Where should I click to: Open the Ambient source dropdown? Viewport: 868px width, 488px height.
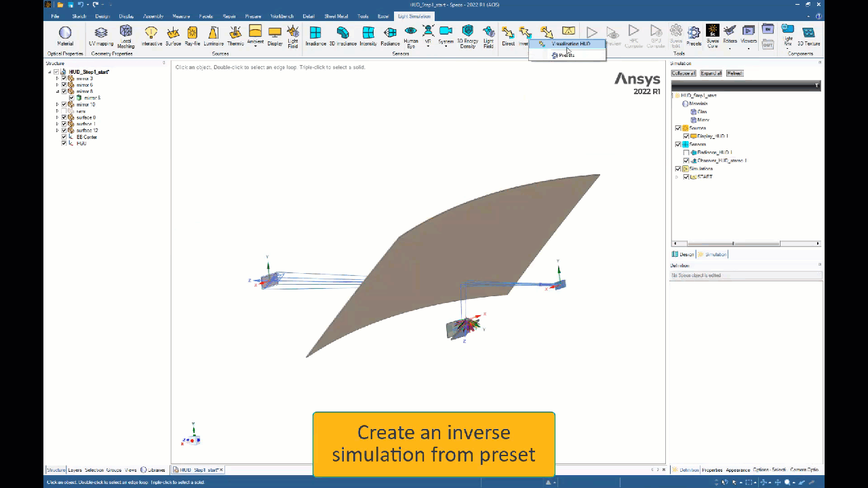point(255,46)
